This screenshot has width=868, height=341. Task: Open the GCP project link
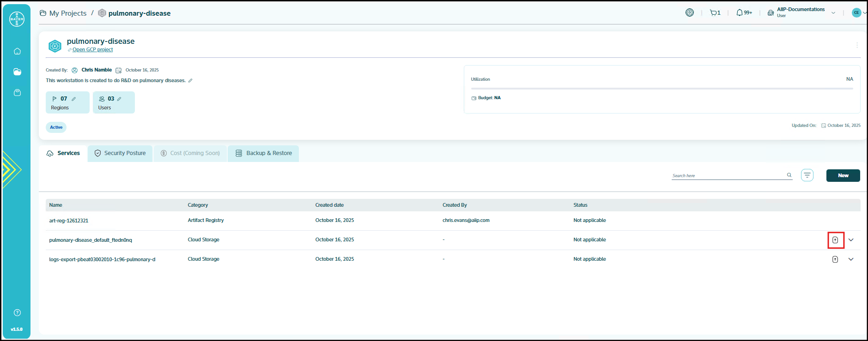[92, 50]
